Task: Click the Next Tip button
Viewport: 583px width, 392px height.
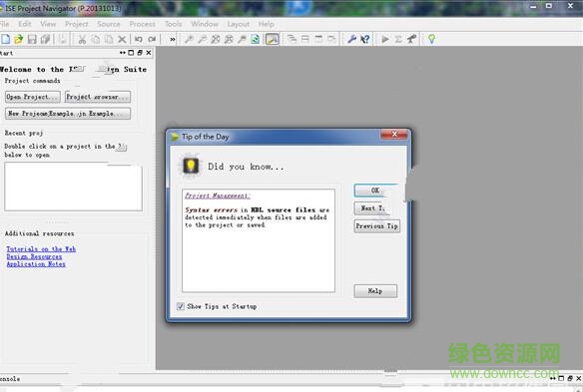Action: click(373, 208)
